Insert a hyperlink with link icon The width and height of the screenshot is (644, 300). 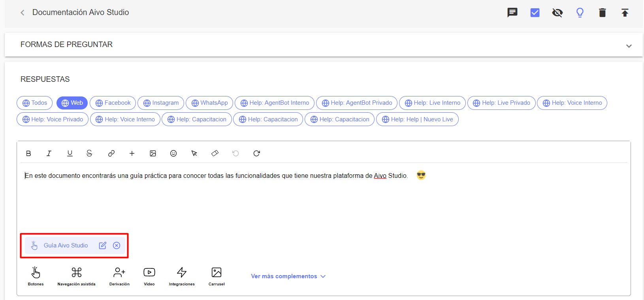pos(111,153)
